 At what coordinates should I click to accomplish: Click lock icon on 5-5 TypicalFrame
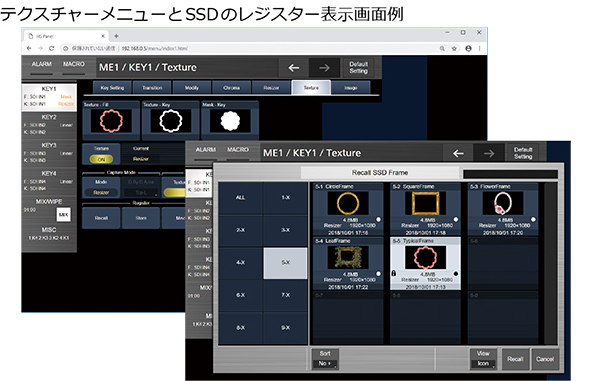pos(394,273)
